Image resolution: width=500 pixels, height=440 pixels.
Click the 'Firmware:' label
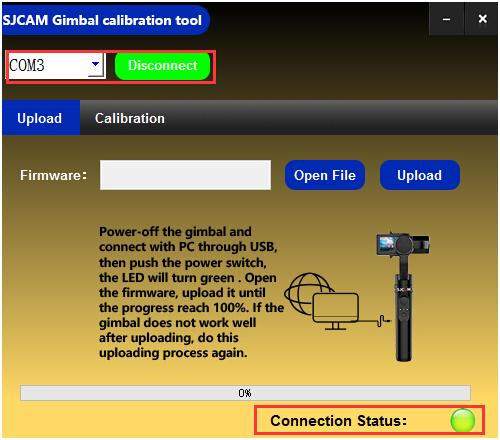(53, 175)
